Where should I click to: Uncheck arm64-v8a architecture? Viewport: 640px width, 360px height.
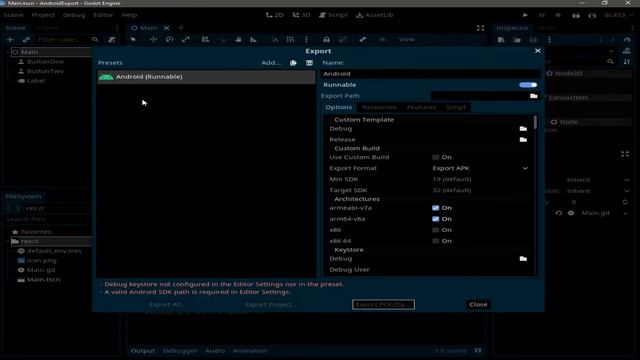(436, 219)
